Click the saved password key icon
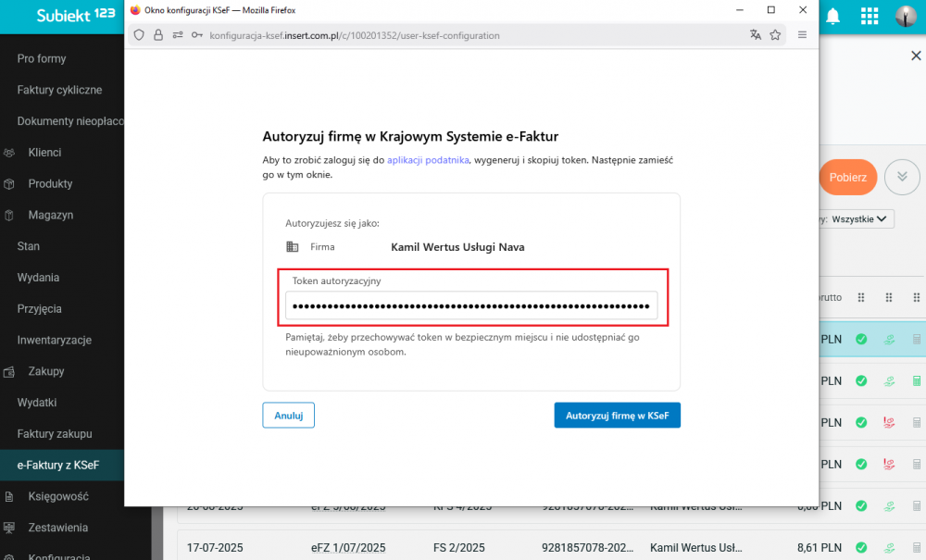The image size is (926, 560). click(x=197, y=35)
